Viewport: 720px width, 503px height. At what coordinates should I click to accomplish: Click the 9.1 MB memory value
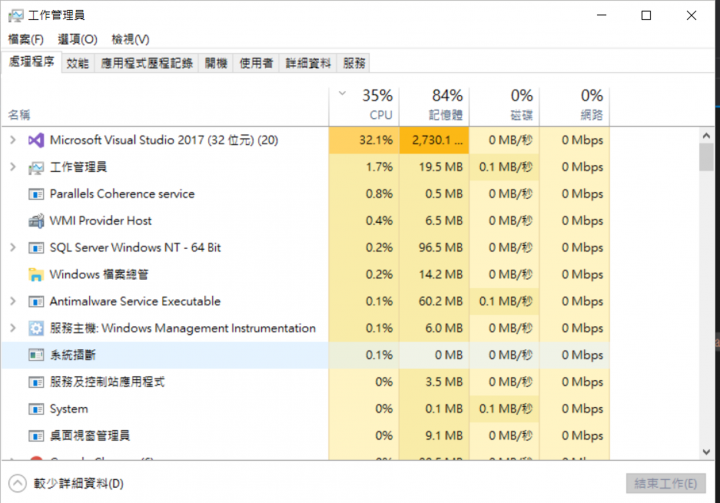coord(444,435)
